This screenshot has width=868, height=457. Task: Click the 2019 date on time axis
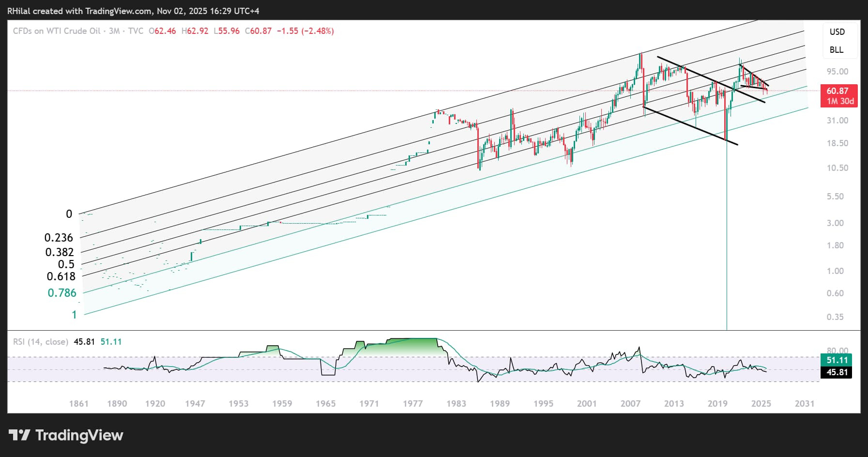tap(717, 403)
